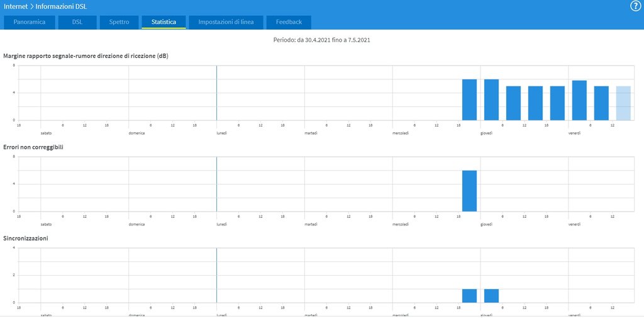This screenshot has width=644, height=318.
Task: Click first bar in signal-to-noise margin chart
Action: (469, 99)
